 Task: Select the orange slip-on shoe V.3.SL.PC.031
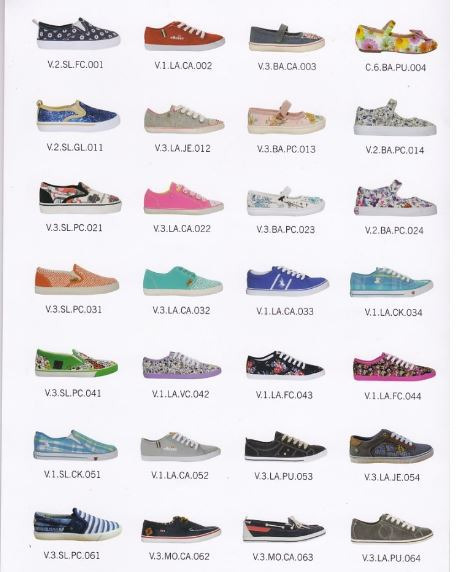pyautogui.click(x=77, y=279)
